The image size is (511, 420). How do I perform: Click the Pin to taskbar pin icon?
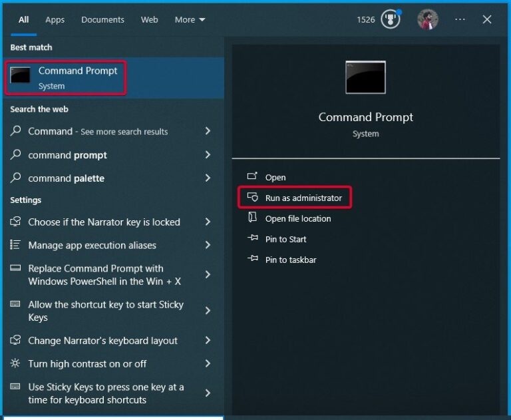[x=253, y=258]
